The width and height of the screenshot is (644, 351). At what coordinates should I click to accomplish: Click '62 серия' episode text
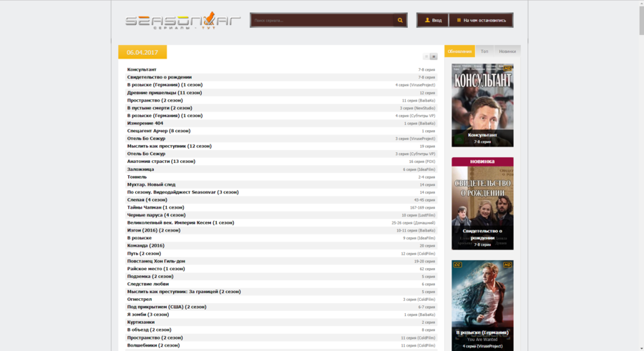click(427, 269)
